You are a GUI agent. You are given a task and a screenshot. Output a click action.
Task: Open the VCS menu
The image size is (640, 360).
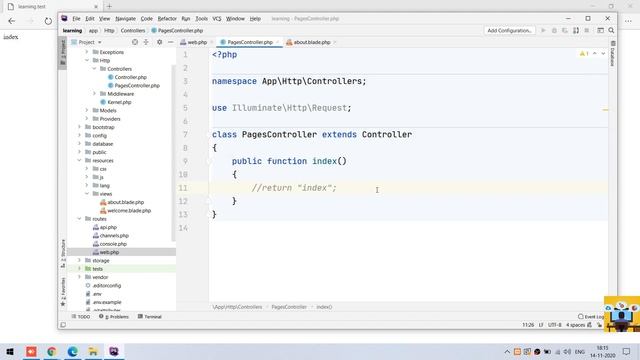(217, 19)
